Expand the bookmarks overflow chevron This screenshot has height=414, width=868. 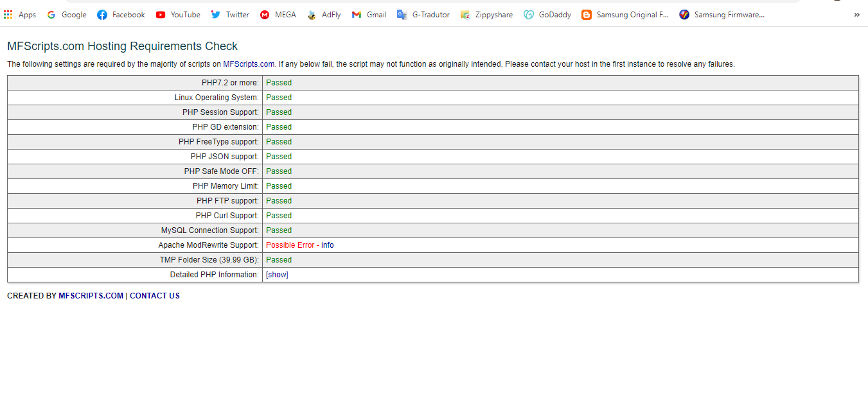(x=856, y=15)
